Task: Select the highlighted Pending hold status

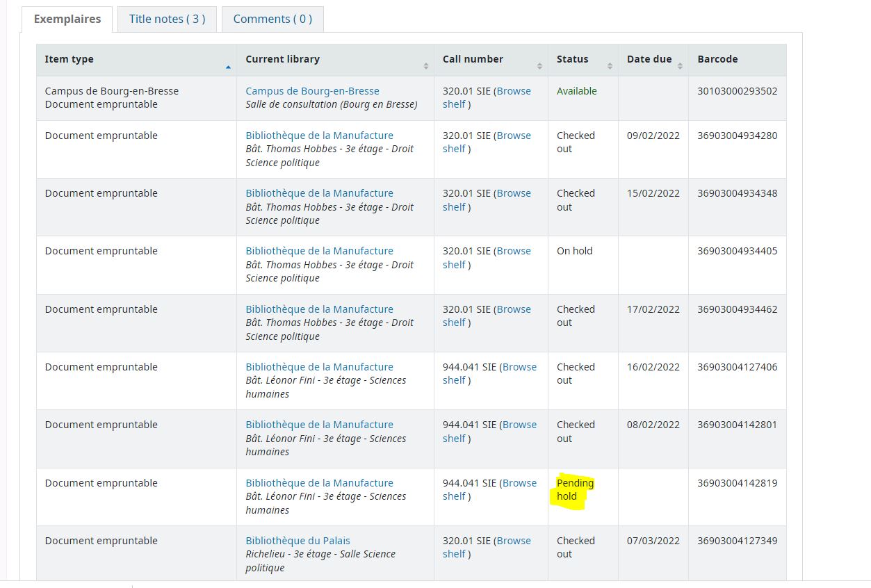Action: 575,489
